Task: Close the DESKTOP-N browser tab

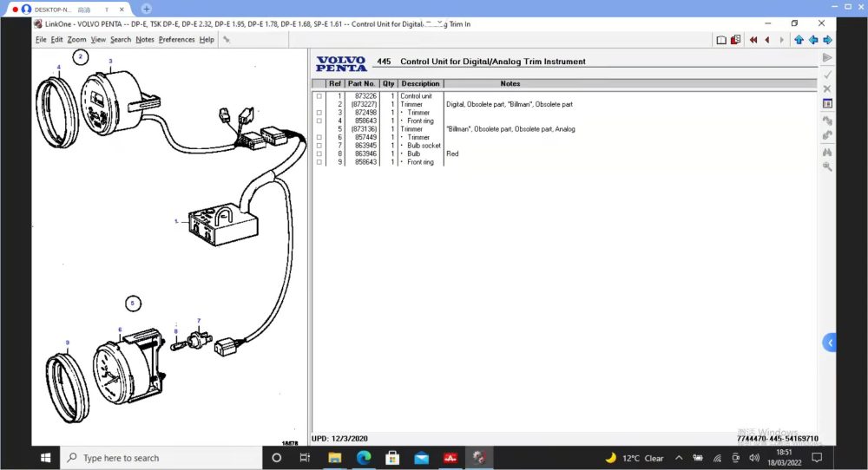Action: coord(122,10)
